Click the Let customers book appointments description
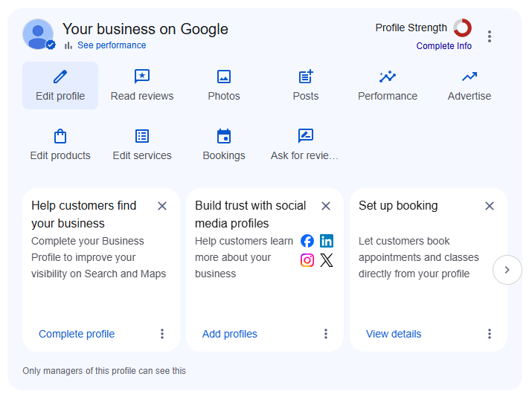Image resolution: width=532 pixels, height=394 pixels. tap(419, 257)
